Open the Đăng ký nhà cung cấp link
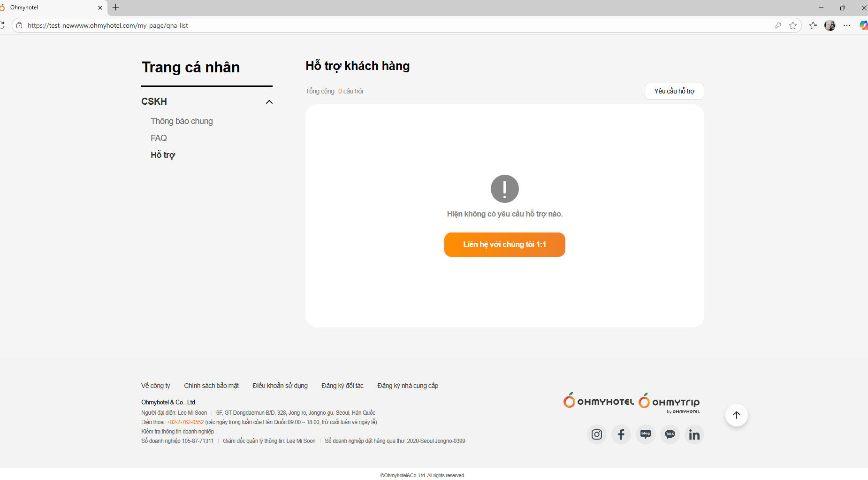This screenshot has width=868, height=480. (x=408, y=386)
